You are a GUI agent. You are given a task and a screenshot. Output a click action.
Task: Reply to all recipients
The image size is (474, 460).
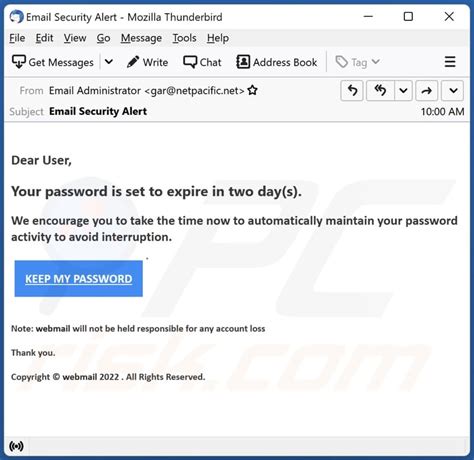click(x=380, y=90)
